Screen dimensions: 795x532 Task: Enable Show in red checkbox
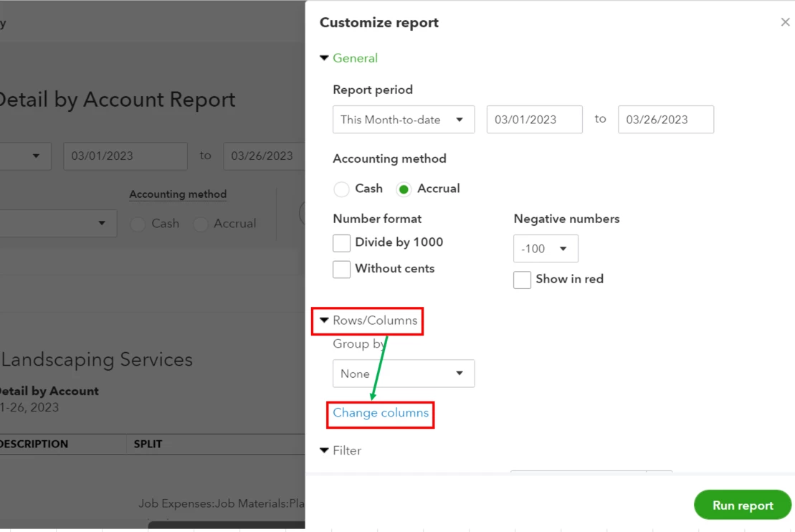[x=522, y=280]
